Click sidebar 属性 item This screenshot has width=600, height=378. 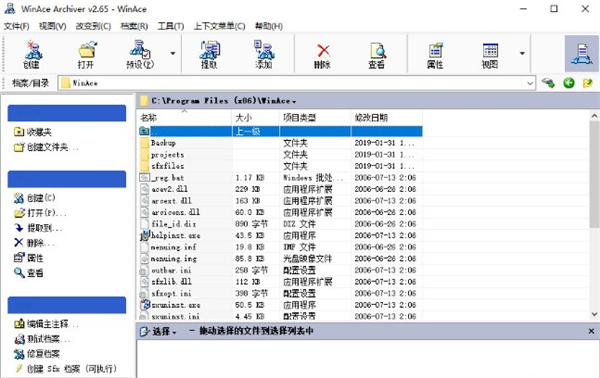[29, 258]
